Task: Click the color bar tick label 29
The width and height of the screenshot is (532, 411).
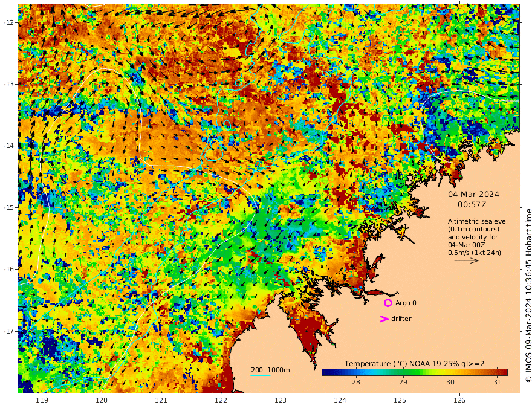Action: coord(403,382)
